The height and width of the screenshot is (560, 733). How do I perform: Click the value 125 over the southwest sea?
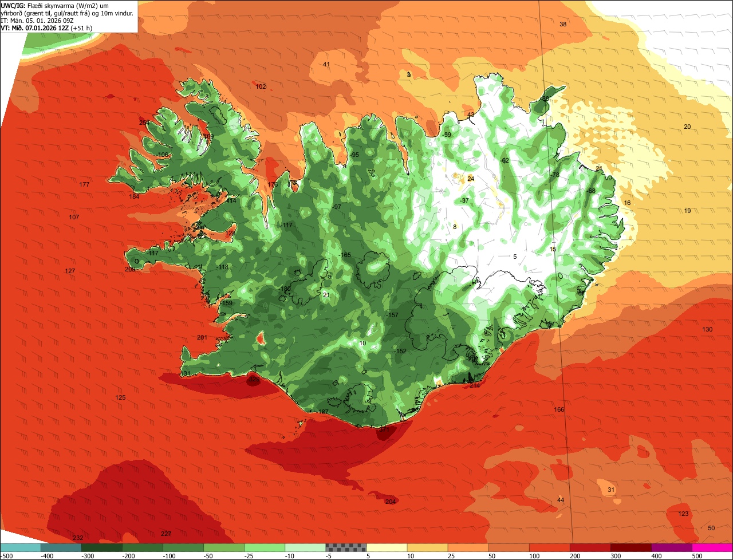point(120,397)
